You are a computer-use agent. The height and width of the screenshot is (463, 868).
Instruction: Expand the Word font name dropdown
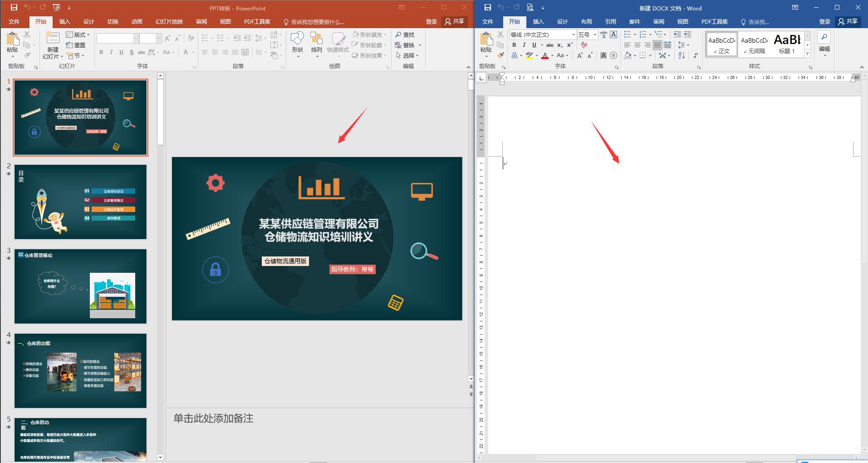click(574, 34)
